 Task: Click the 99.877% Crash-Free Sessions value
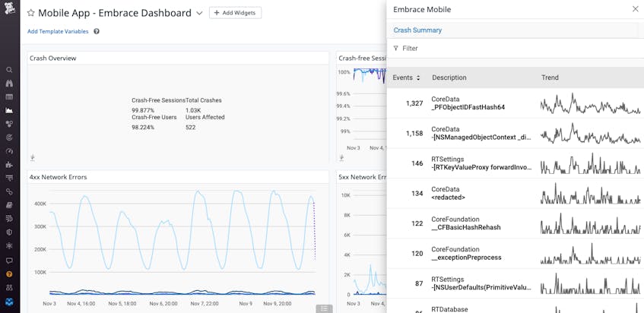point(143,110)
